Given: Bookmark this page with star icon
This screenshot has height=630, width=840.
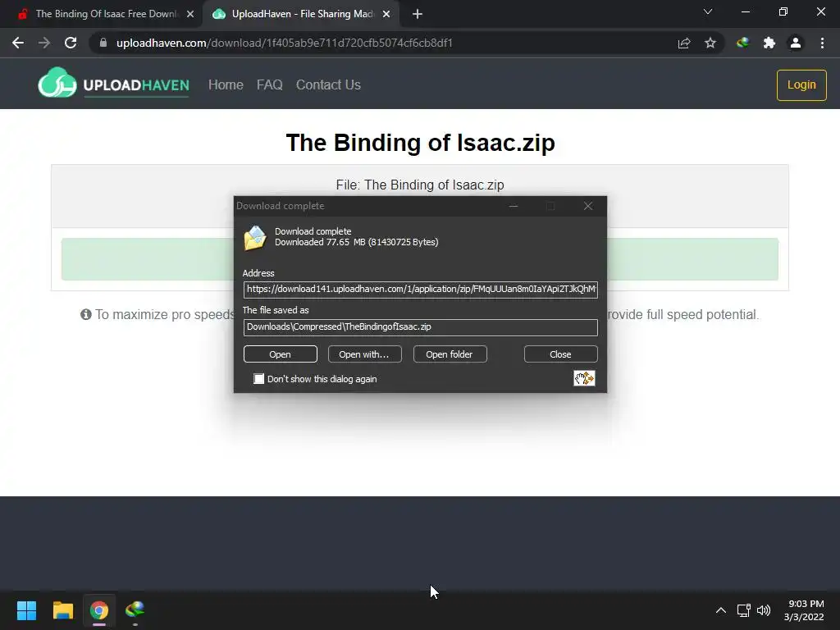Looking at the screenshot, I should click(710, 43).
